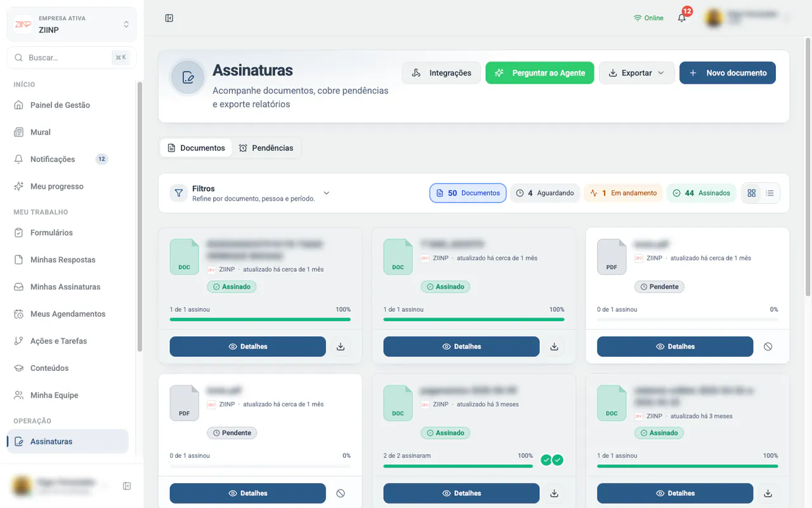Click the sidebar footer collapse panel icon
The image size is (812, 508).
127,486
